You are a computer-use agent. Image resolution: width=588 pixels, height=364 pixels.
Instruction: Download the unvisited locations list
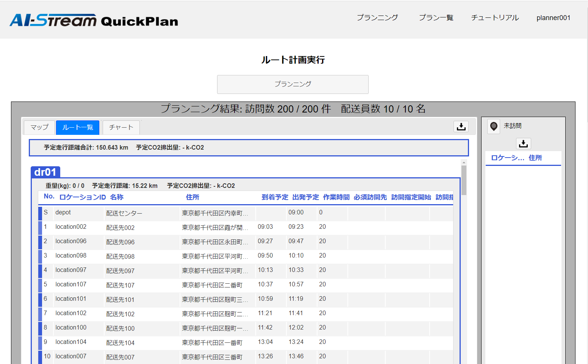pos(523,144)
